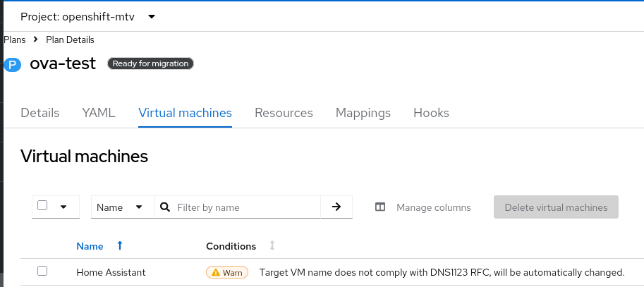The height and width of the screenshot is (287, 644).
Task: Go to the Hooks tab
Action: (431, 113)
